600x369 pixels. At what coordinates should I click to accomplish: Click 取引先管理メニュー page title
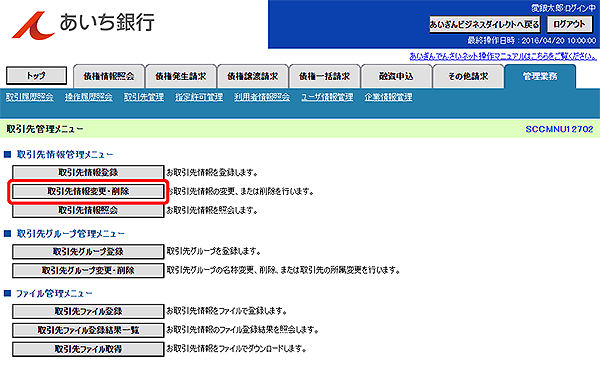click(x=45, y=129)
